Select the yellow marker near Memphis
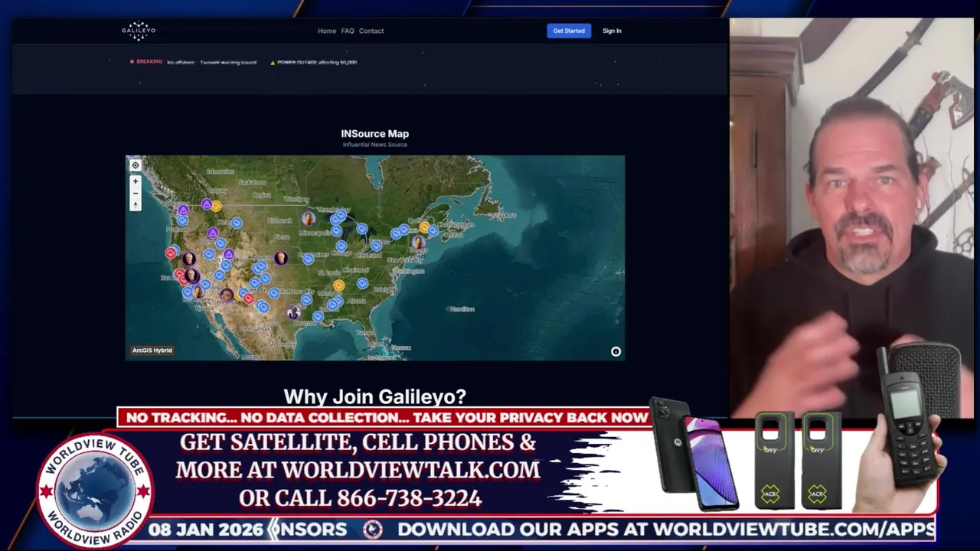The image size is (980, 551). click(x=338, y=285)
